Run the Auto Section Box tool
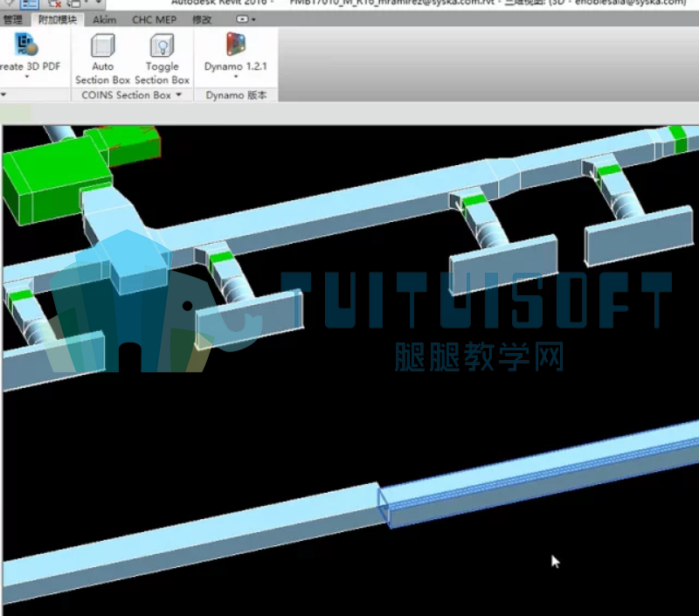This screenshot has height=616, width=699. [102, 59]
